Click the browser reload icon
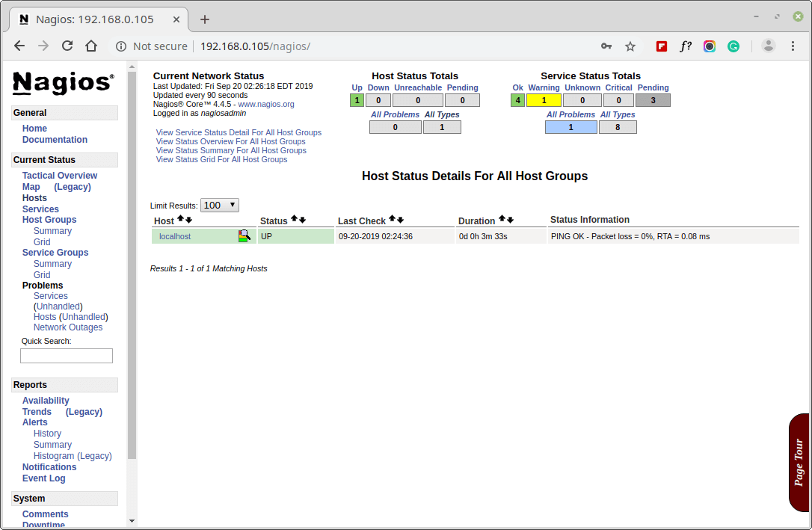This screenshot has width=812, height=530. click(x=67, y=46)
